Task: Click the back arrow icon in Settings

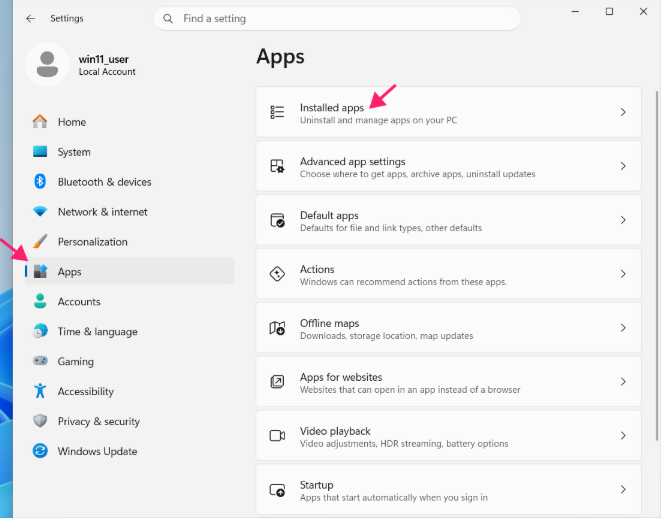Action: coord(30,19)
